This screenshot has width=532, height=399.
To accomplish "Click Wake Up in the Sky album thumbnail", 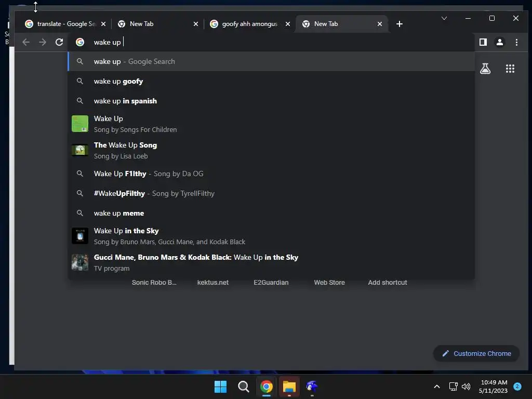I will [x=80, y=235].
